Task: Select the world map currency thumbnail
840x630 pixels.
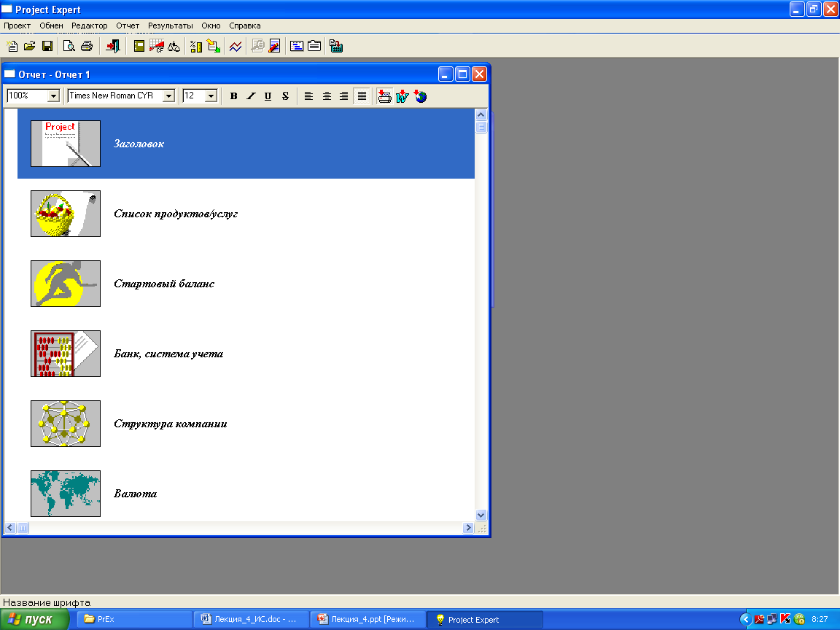Action: point(66,494)
